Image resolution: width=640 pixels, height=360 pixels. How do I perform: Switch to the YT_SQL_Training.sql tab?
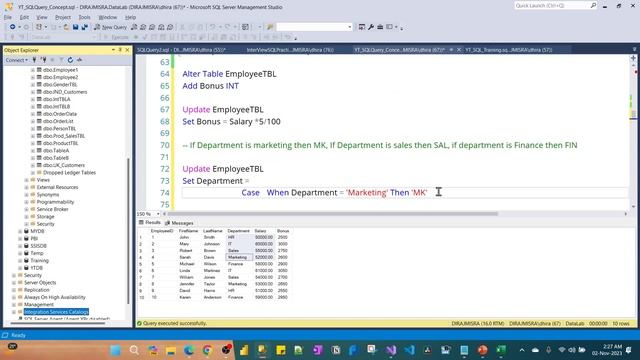[x=509, y=50]
